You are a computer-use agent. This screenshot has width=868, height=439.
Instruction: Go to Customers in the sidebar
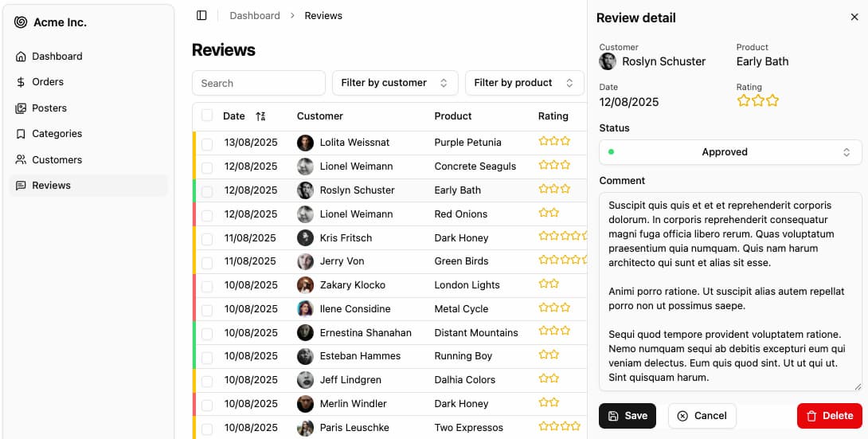click(57, 160)
